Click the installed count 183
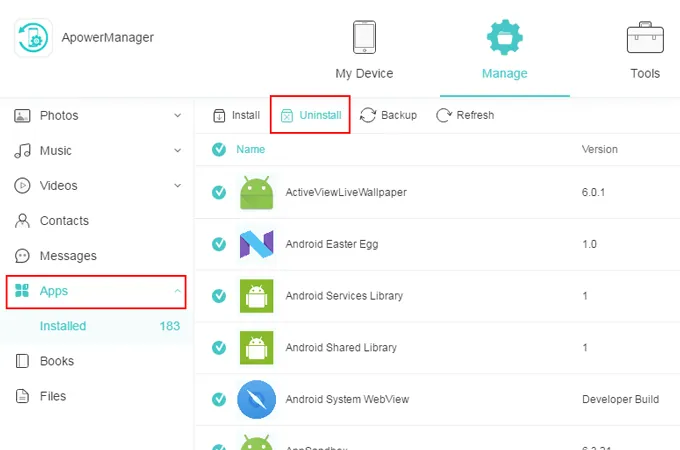 coord(170,326)
